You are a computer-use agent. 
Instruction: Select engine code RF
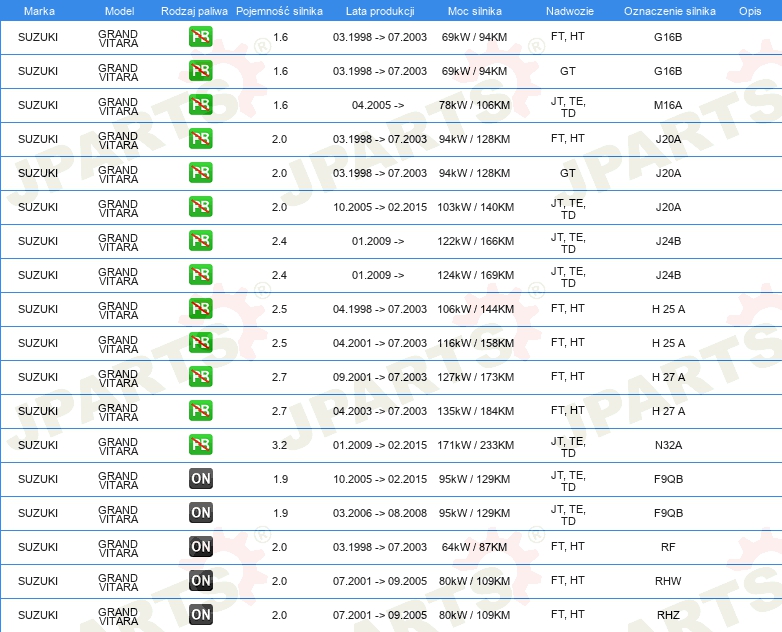click(x=668, y=547)
